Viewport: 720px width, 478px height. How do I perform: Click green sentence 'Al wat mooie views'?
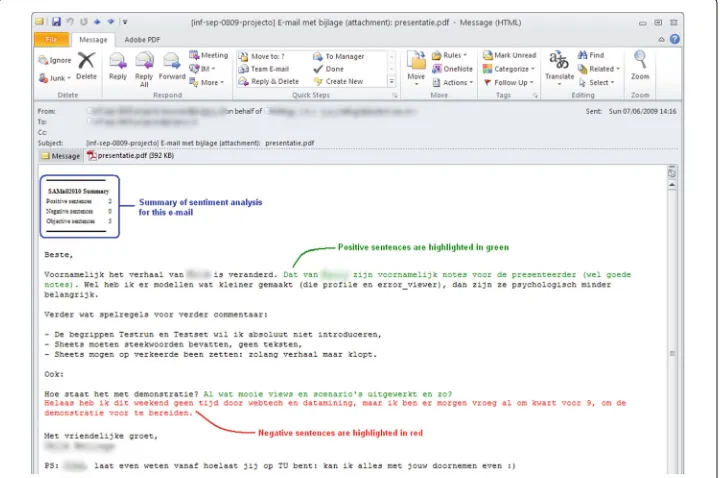point(327,394)
